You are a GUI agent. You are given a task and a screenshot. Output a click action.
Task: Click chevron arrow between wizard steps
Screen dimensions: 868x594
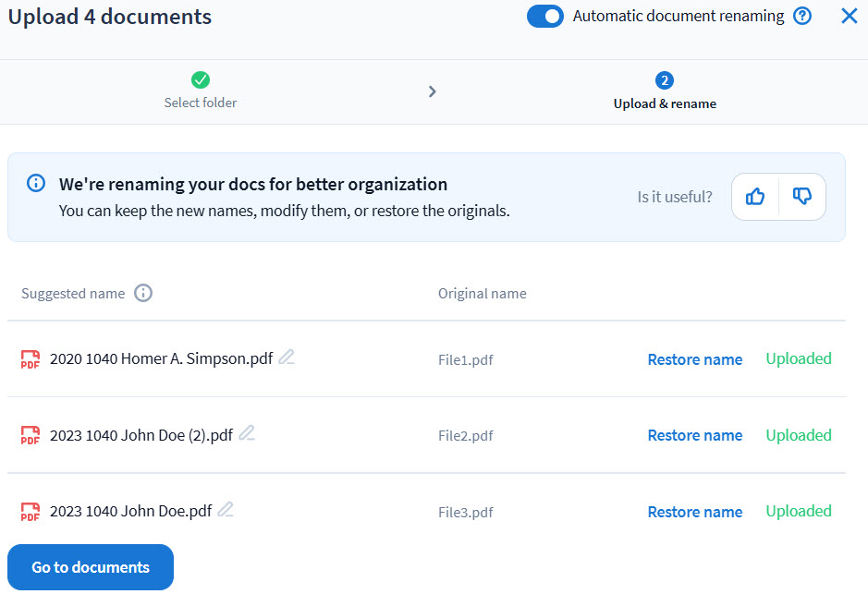point(433,91)
